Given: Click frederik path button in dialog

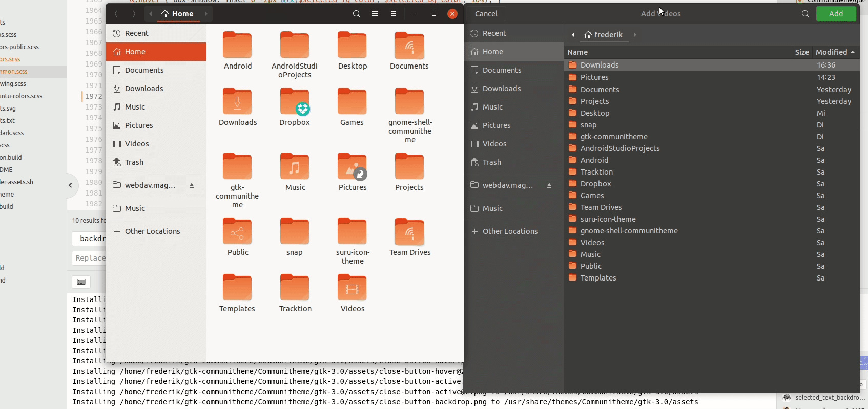Looking at the screenshot, I should click(x=604, y=35).
